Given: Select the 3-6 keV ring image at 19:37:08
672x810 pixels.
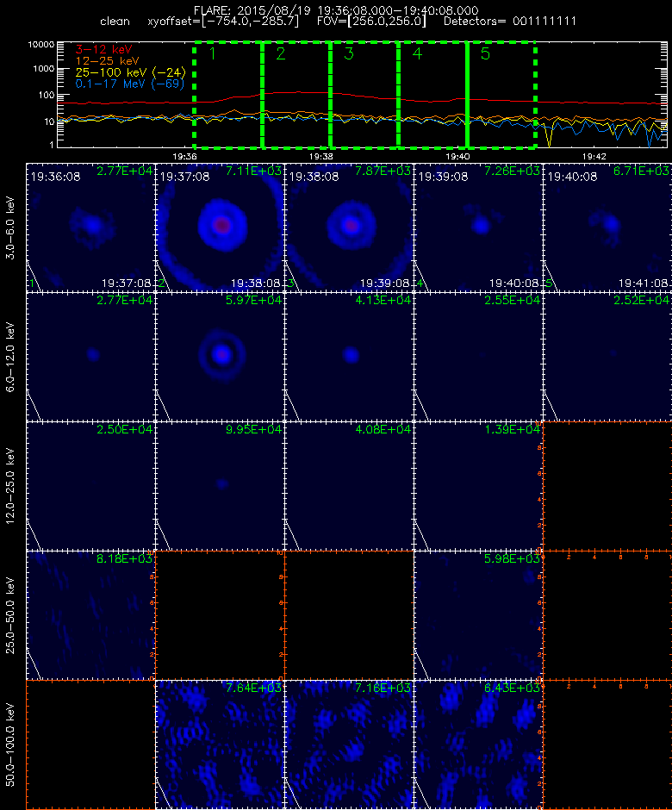Looking at the screenshot, I should tap(220, 227).
